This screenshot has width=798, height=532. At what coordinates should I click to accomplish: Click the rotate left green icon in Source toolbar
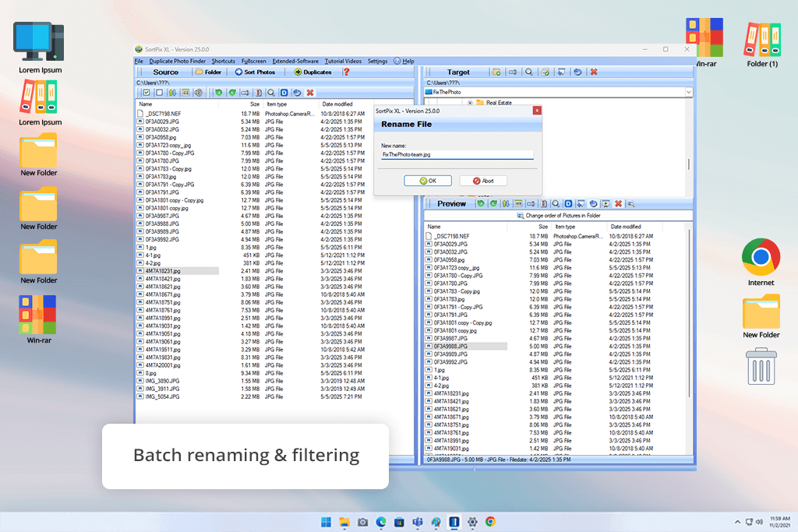[x=218, y=93]
